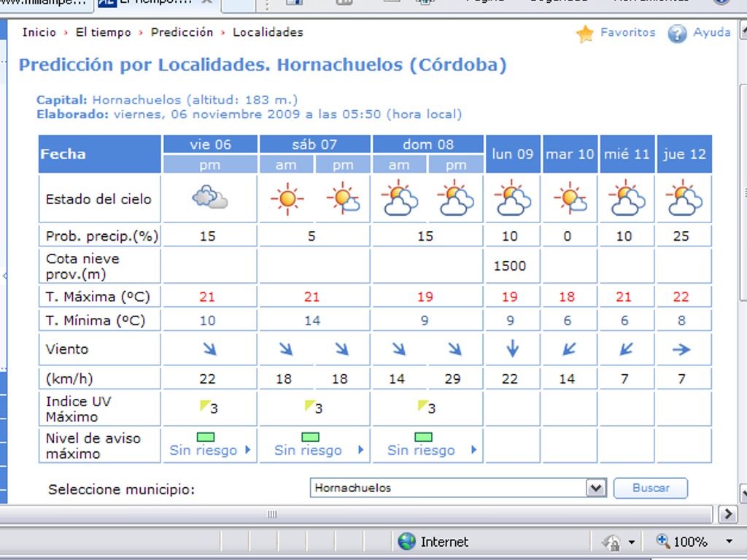The width and height of the screenshot is (747, 560).
Task: Click the Favoritos star icon
Action: [x=585, y=34]
